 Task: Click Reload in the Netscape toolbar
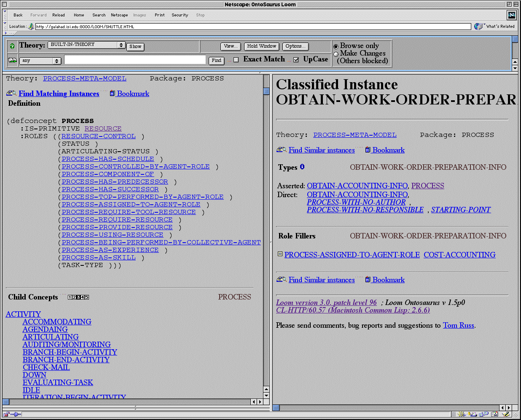pyautogui.click(x=59, y=15)
